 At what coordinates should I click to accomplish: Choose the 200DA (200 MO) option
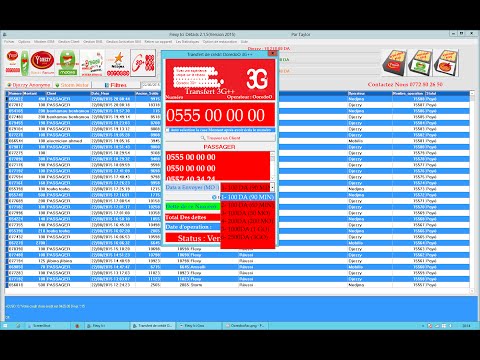coord(247,221)
